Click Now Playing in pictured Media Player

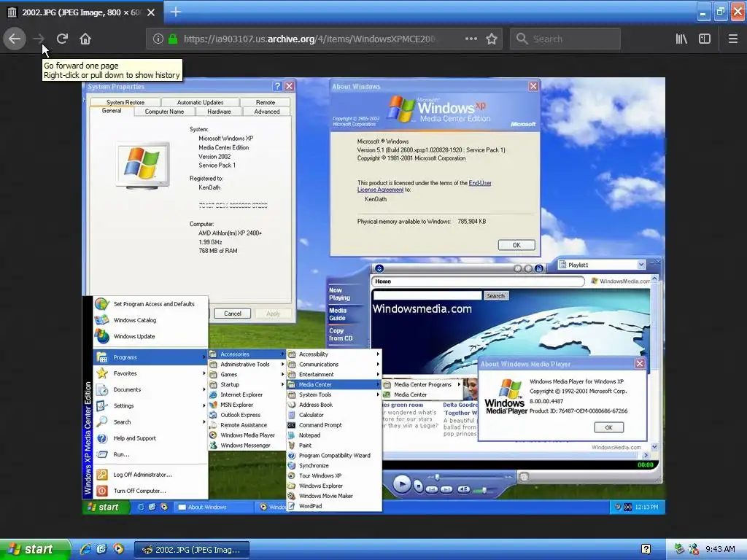[x=339, y=294]
